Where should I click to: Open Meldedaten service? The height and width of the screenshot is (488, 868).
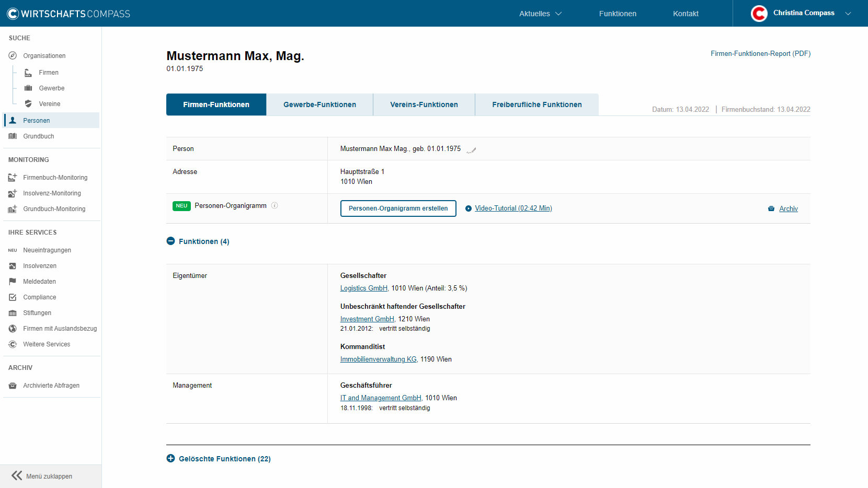(39, 282)
